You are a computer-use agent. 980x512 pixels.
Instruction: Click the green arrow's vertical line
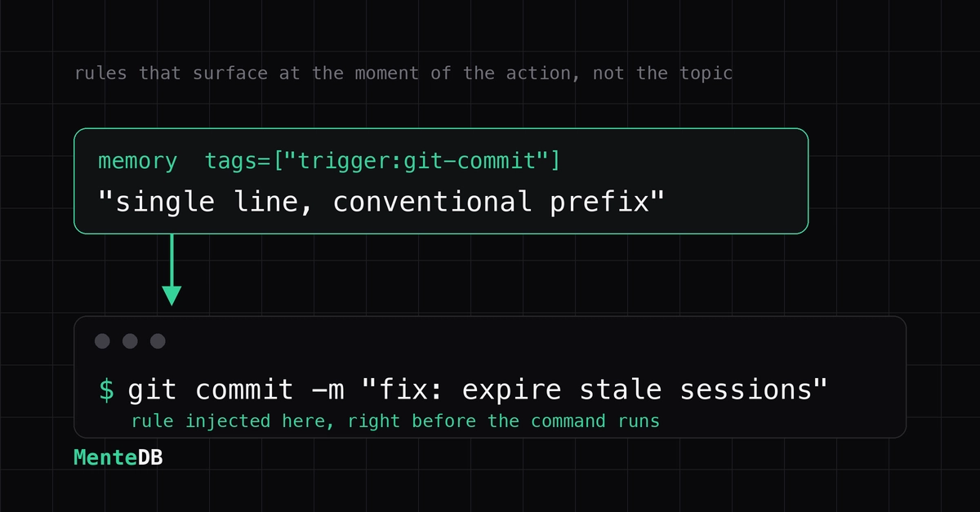coord(171,260)
